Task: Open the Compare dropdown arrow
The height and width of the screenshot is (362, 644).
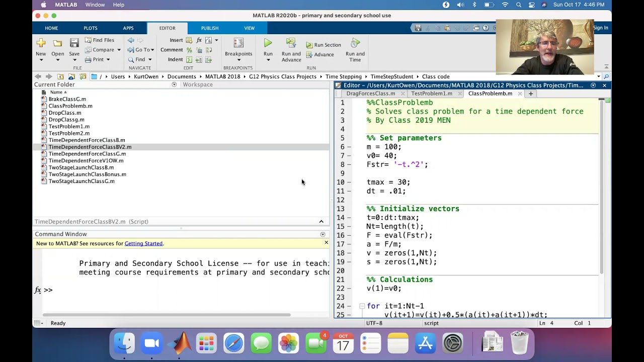Action: tap(119, 50)
